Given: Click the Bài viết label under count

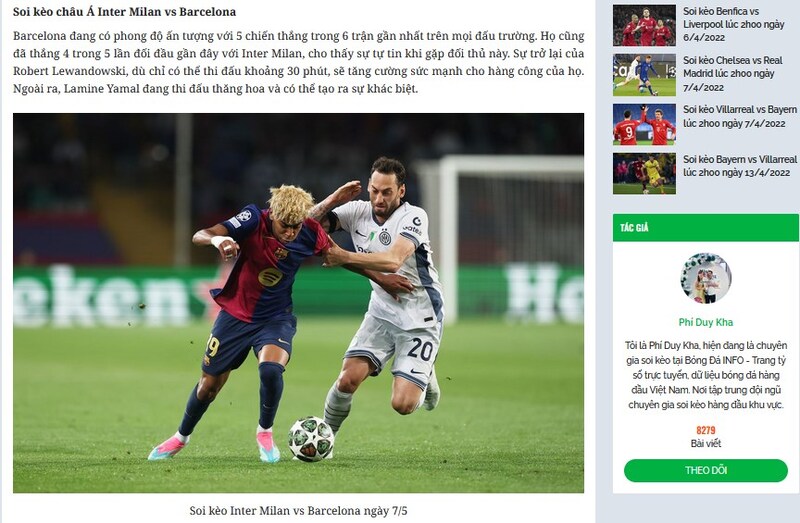Looking at the screenshot, I should (x=706, y=443).
